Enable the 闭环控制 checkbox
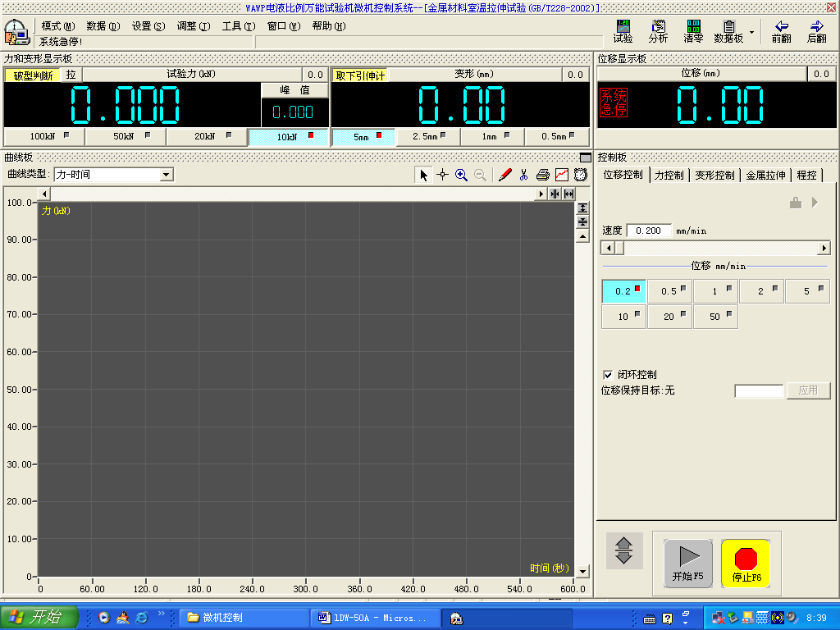Image resolution: width=840 pixels, height=630 pixels. pyautogui.click(x=607, y=374)
